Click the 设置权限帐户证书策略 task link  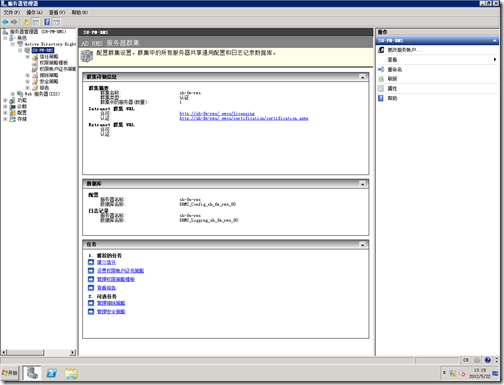(x=120, y=271)
